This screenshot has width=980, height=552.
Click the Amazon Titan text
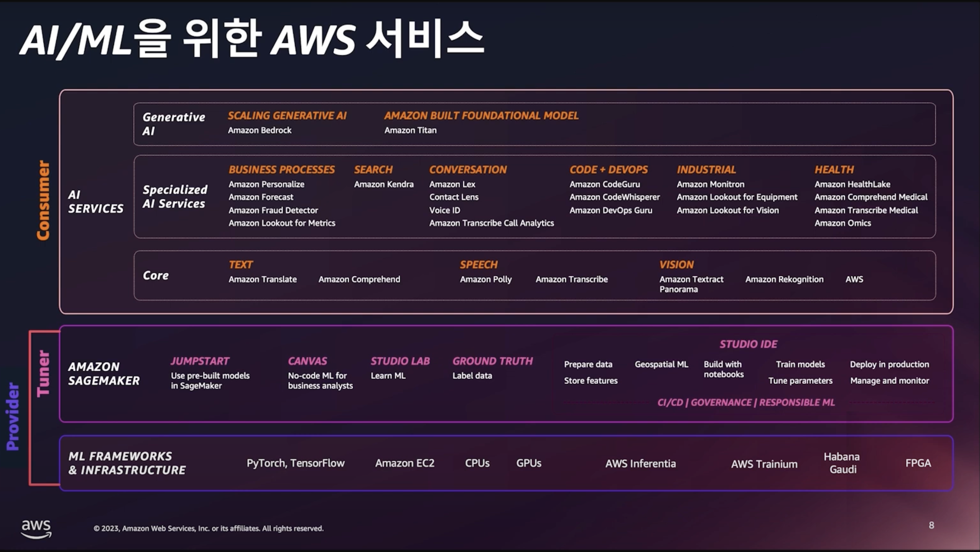coord(410,130)
